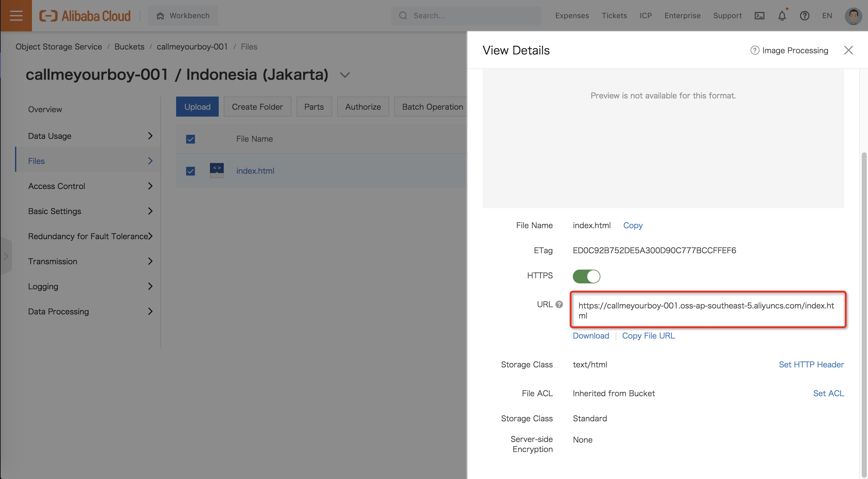The width and height of the screenshot is (868, 479).
Task: Click the URL help tooltip icon
Action: point(559,304)
